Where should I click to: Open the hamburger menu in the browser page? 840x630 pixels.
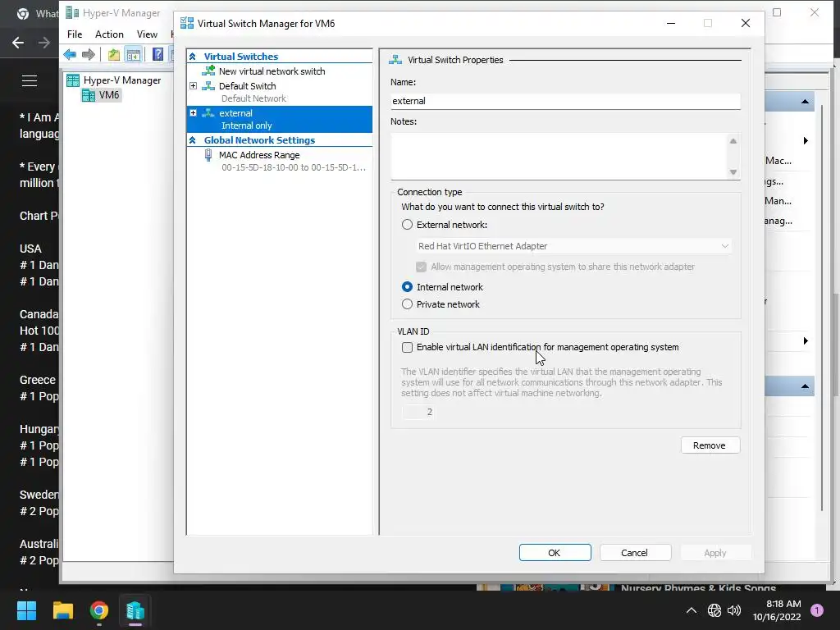[x=30, y=81]
